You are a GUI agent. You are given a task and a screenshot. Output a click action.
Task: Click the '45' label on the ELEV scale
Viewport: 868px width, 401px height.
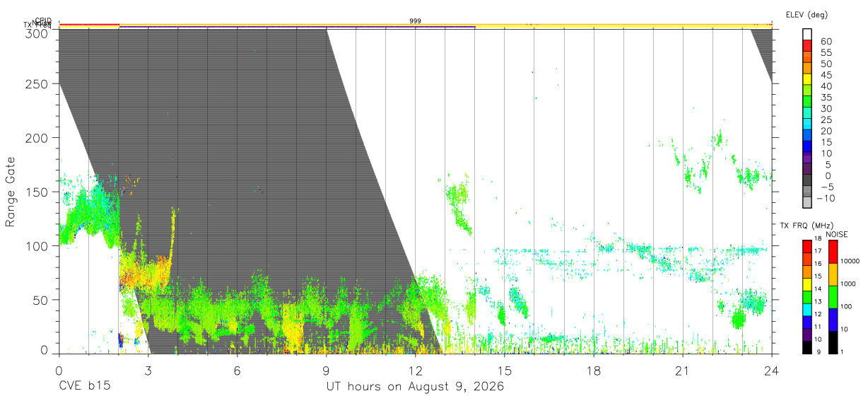(825, 75)
